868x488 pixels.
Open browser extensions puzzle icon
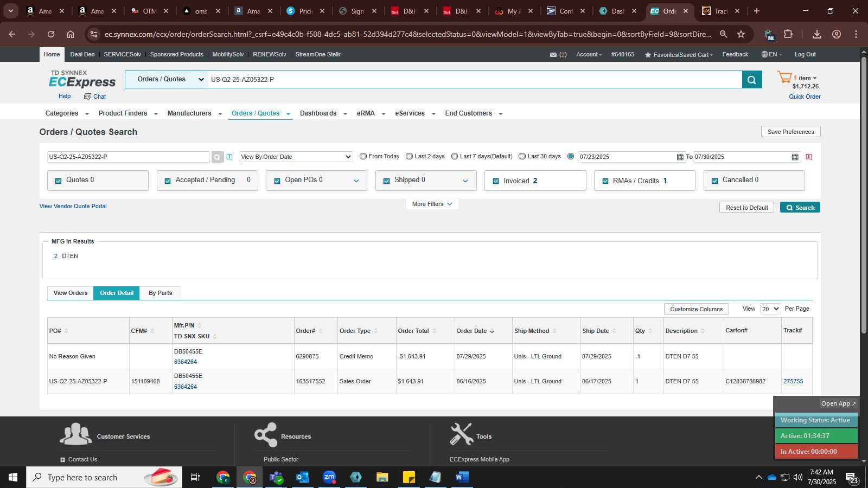(x=788, y=34)
